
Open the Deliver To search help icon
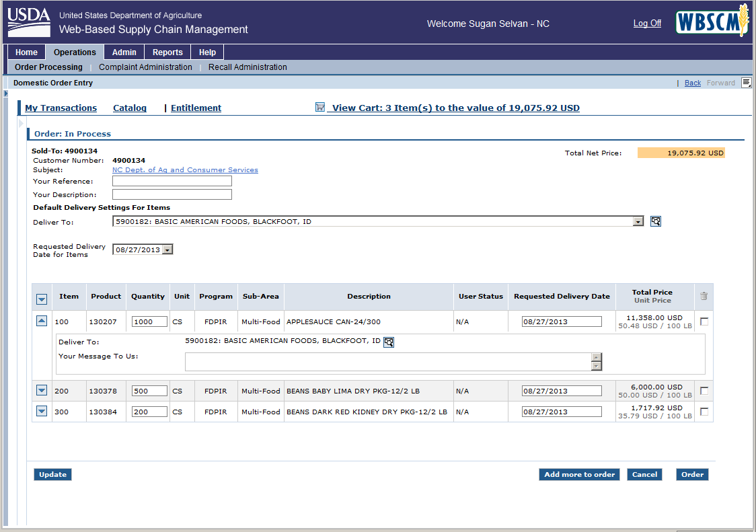click(656, 221)
